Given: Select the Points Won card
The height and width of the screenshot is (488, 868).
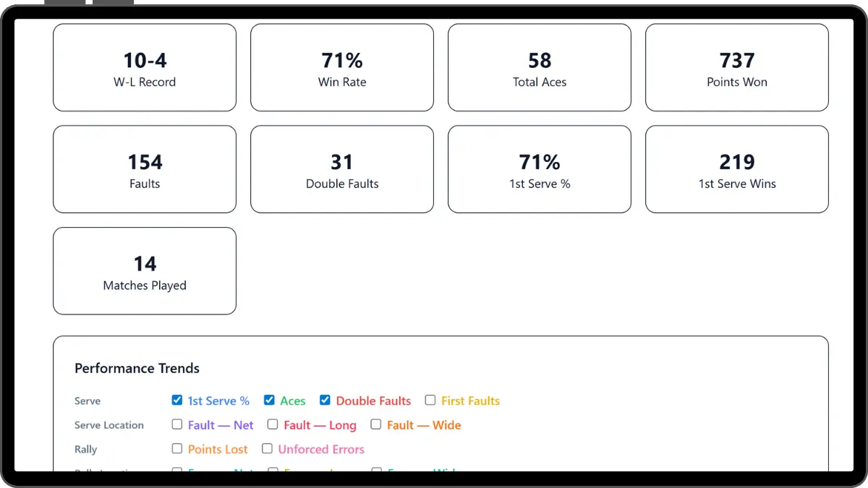Looking at the screenshot, I should pyautogui.click(x=736, y=67).
